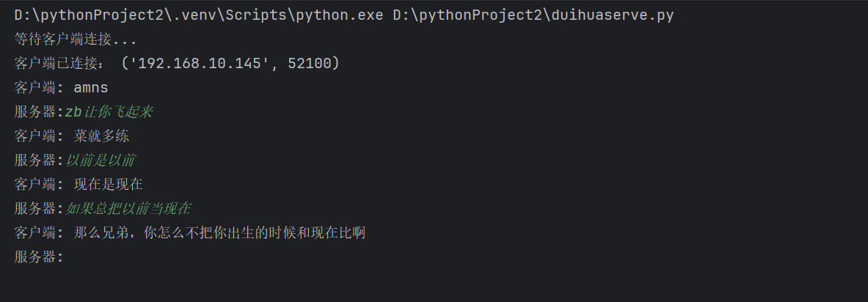This screenshot has height=302, width=868.
Task: Click the client message "amns"
Action: point(91,88)
